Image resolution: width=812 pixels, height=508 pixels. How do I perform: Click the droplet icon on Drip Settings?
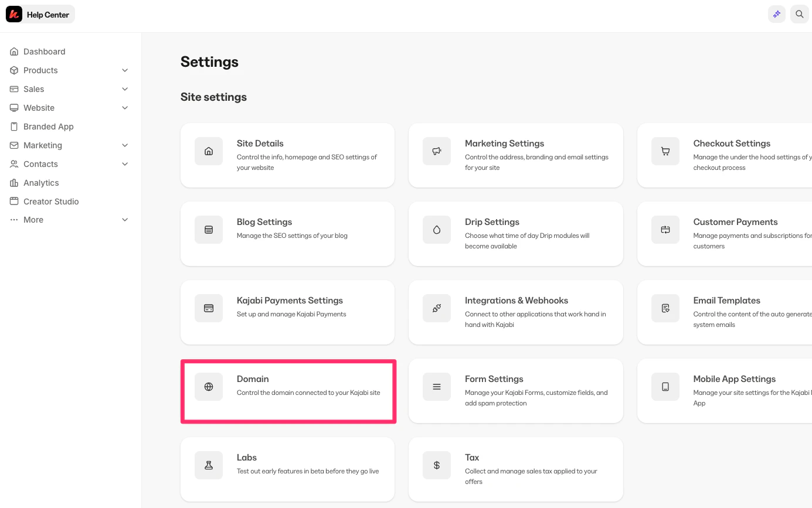click(x=437, y=230)
